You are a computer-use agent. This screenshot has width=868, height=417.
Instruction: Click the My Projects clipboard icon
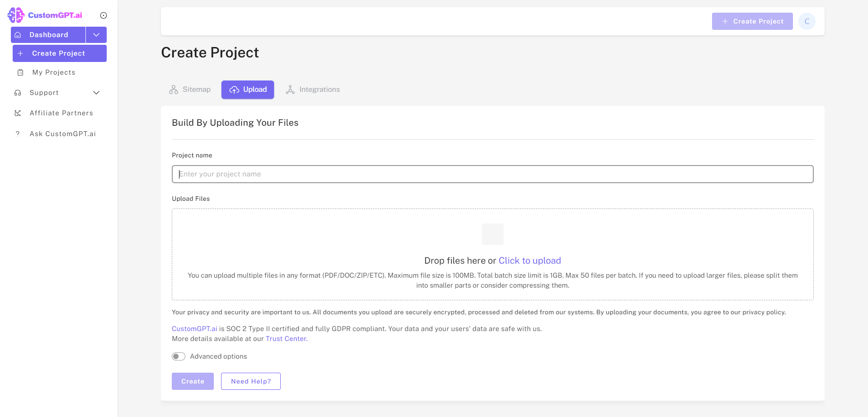20,72
